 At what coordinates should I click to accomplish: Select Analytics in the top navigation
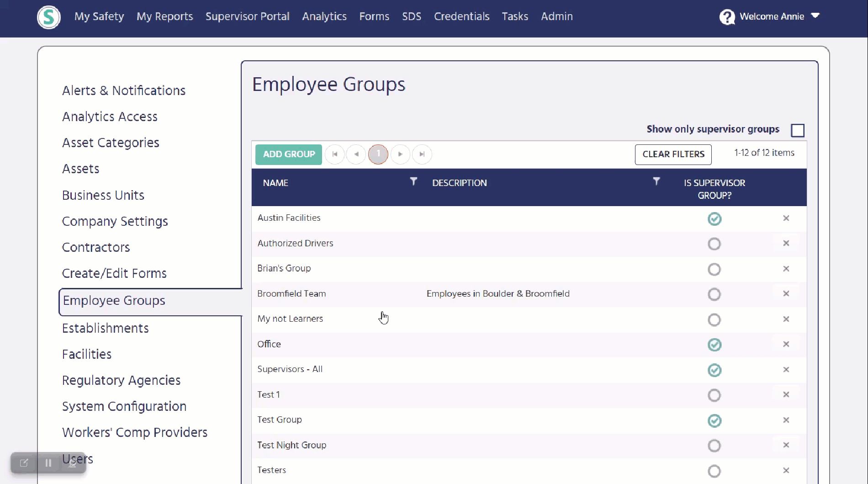(324, 16)
